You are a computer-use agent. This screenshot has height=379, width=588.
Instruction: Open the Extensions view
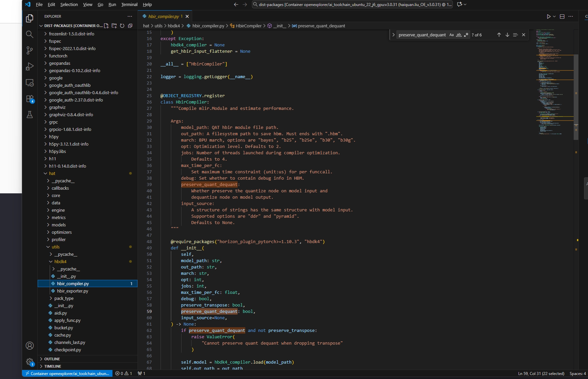[30, 99]
